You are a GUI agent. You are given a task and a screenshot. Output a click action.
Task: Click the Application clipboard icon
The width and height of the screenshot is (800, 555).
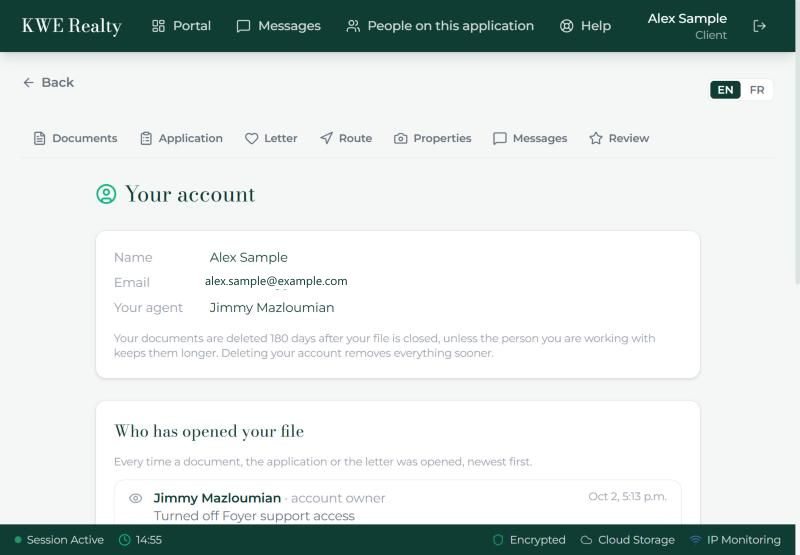[x=146, y=138]
